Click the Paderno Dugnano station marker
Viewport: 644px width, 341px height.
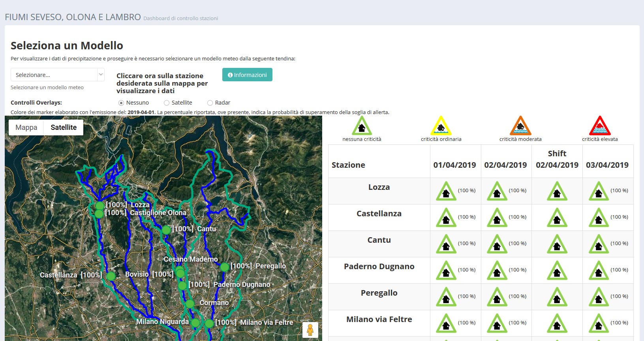click(182, 285)
